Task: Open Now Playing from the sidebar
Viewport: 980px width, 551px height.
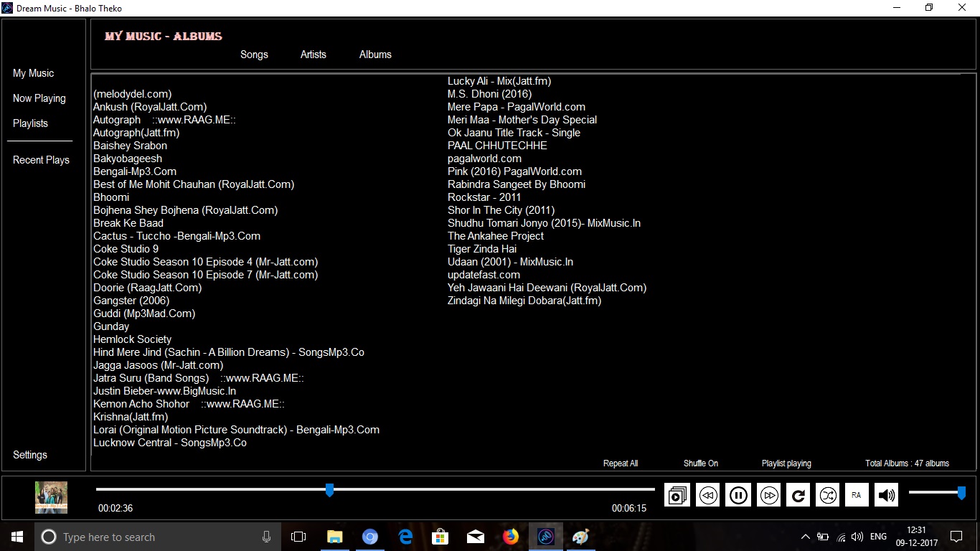Action: pyautogui.click(x=38, y=98)
